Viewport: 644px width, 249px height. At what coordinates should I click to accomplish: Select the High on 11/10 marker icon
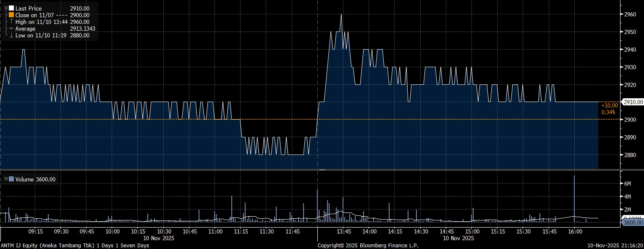tap(11, 22)
